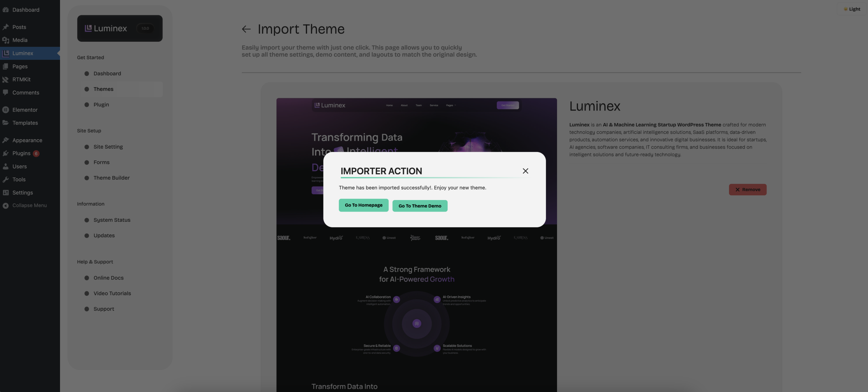Open the Appearance menu icon

coord(5,140)
